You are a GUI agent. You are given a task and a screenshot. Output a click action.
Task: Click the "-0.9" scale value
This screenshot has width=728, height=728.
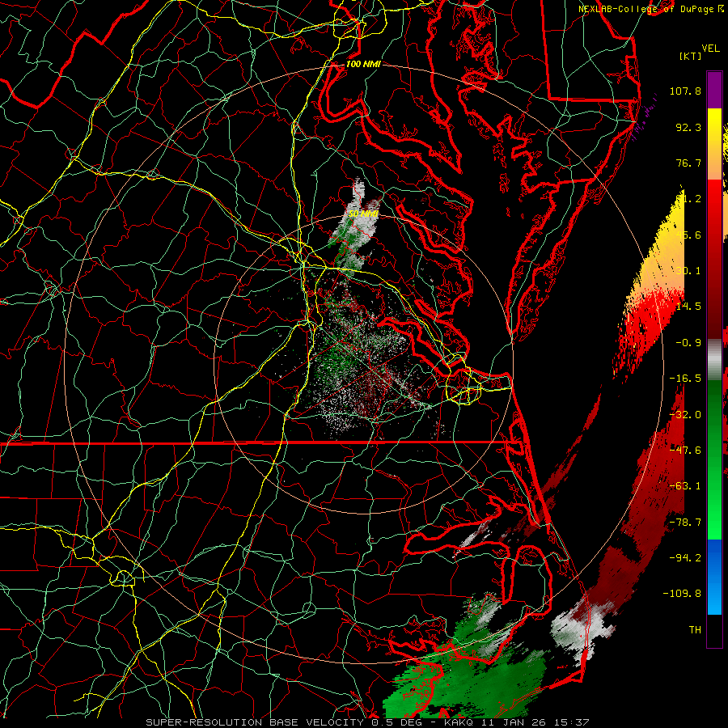point(688,342)
